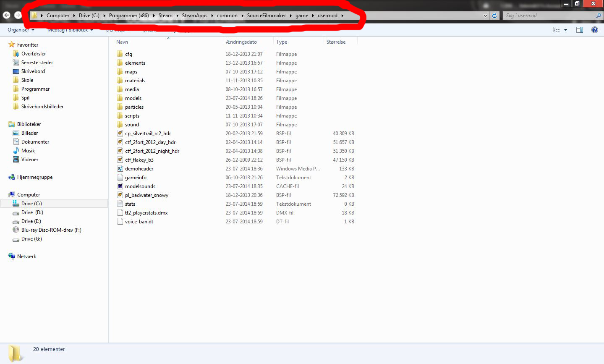
Task: Expand the address bar history dropdown
Action: (x=486, y=16)
